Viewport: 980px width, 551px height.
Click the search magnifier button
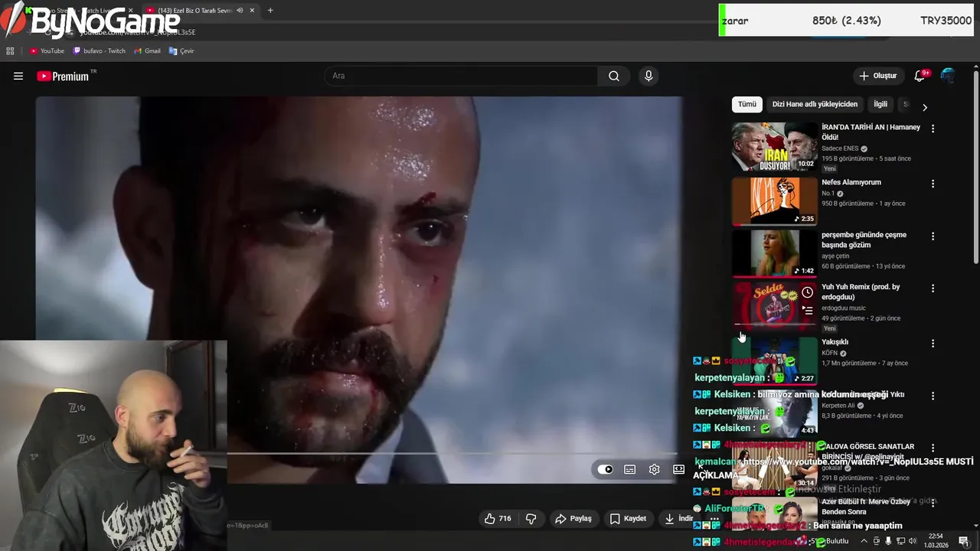click(x=614, y=76)
